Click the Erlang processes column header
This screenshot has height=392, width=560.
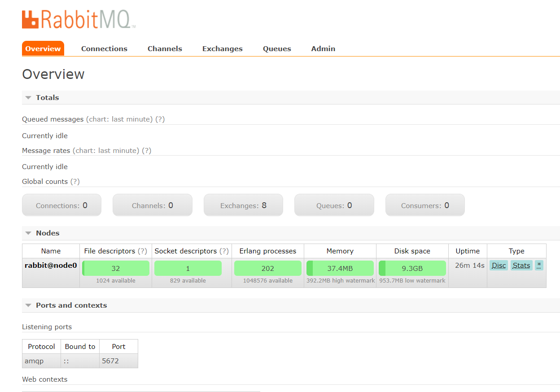(268, 251)
